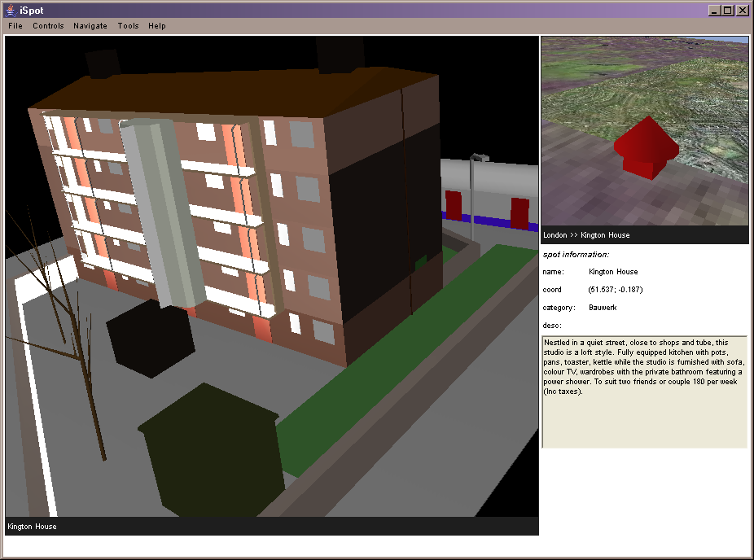Maximize the iSpot window
Screen dimensions: 754x560
point(728,11)
